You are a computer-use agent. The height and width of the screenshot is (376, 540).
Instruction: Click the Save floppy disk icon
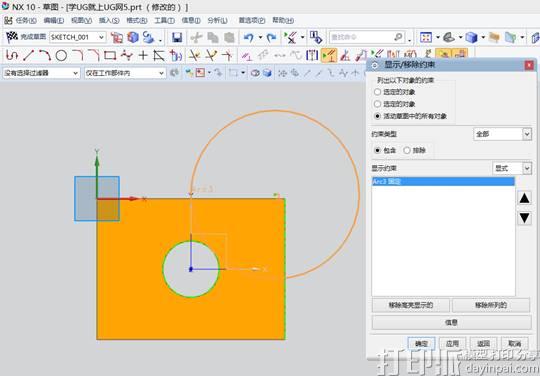[177, 37]
